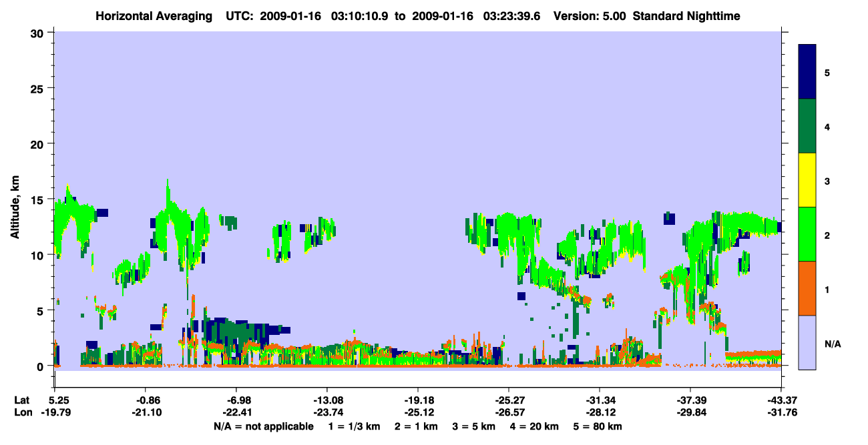Click the 'Lon' row label
868x445 pixels.
click(23, 412)
